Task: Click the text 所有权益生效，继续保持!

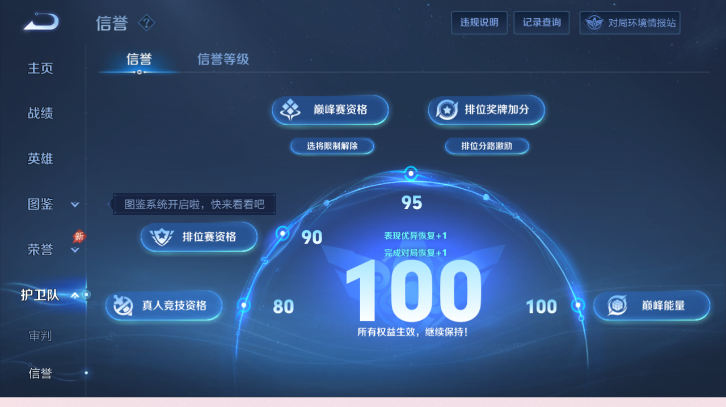Action: pos(413,332)
